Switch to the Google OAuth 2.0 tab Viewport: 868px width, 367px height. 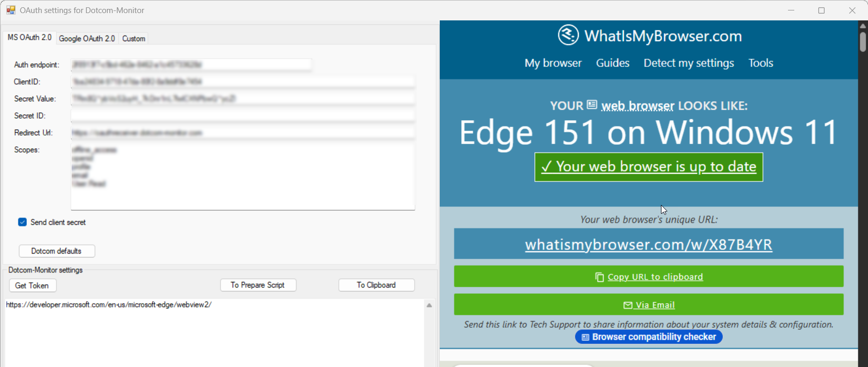point(87,39)
